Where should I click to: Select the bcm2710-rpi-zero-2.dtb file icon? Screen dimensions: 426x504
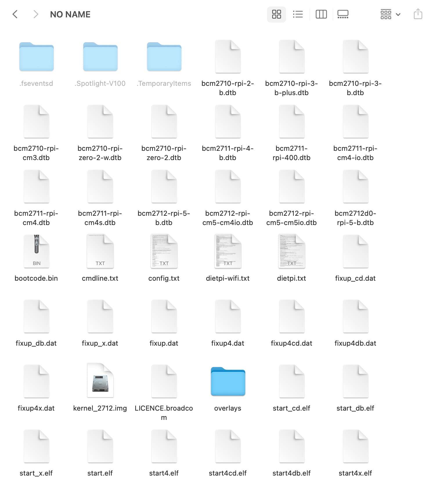coord(164,122)
